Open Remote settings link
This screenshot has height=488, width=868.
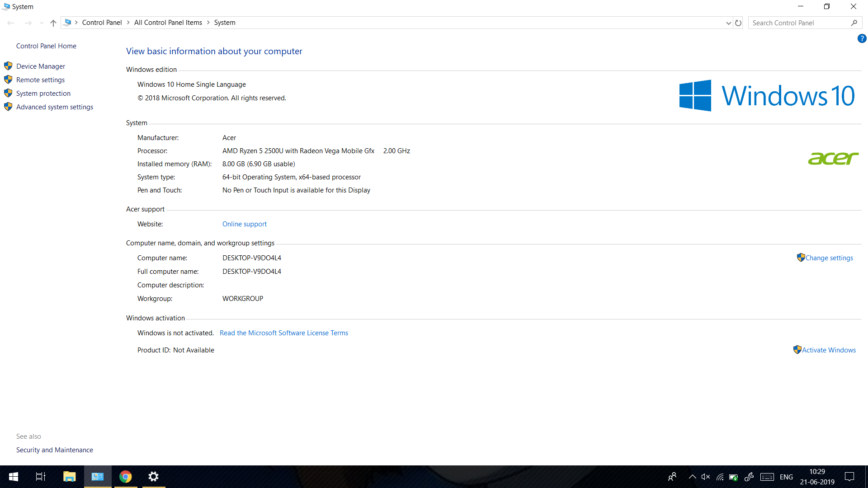(40, 80)
